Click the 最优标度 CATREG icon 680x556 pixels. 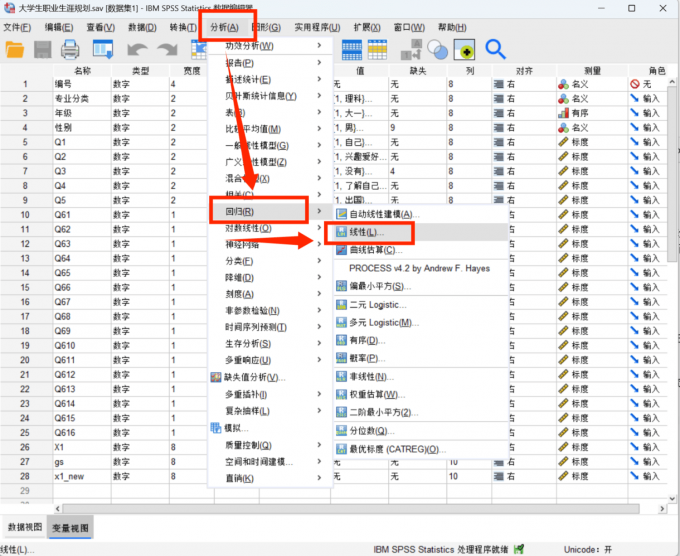pos(342,449)
